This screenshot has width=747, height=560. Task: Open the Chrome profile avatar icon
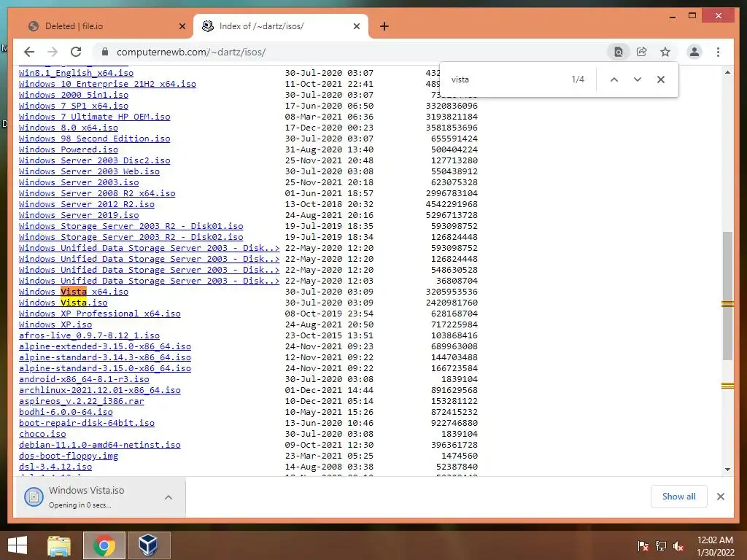tap(694, 52)
